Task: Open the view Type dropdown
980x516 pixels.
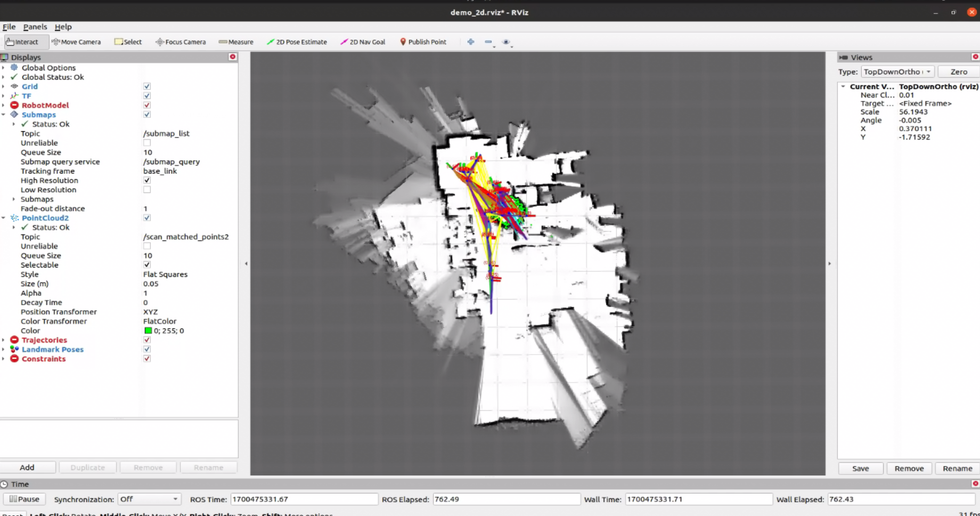Action: (x=897, y=72)
